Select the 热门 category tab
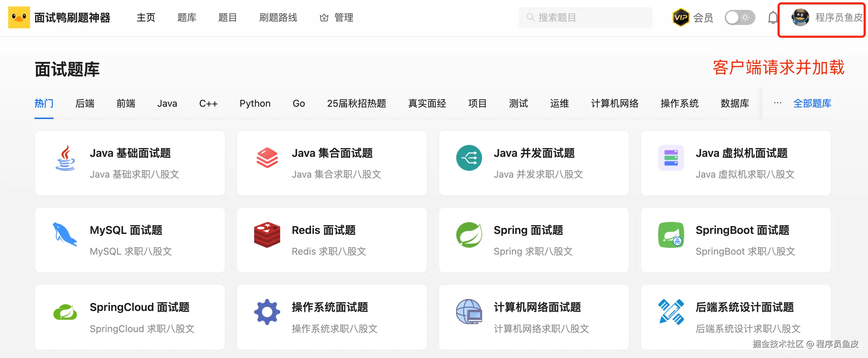Viewport: 868px width, 358px height. point(44,103)
